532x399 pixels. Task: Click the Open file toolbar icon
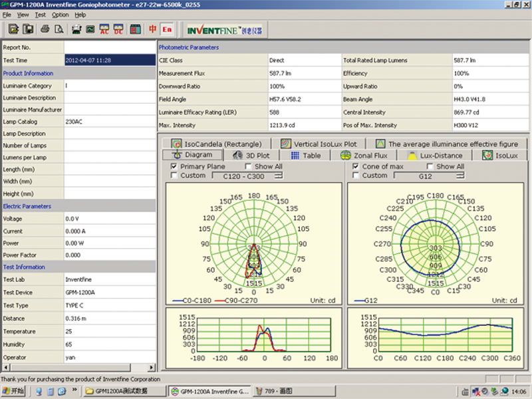(15, 29)
